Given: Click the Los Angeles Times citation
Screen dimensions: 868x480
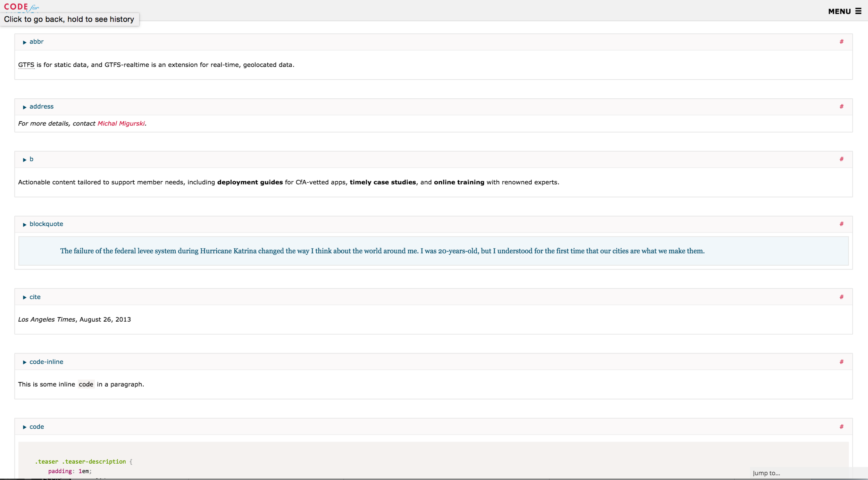Looking at the screenshot, I should tap(47, 320).
